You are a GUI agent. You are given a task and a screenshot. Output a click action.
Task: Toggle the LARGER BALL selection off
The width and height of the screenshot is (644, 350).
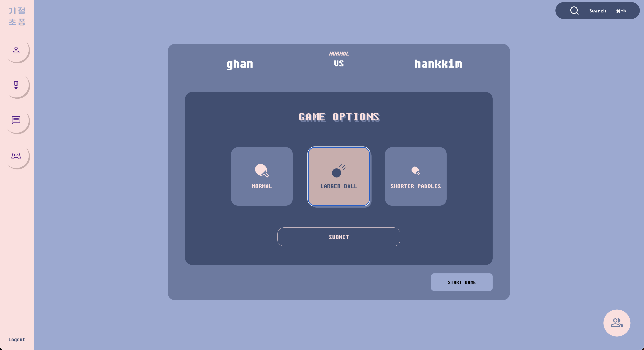pos(339,176)
